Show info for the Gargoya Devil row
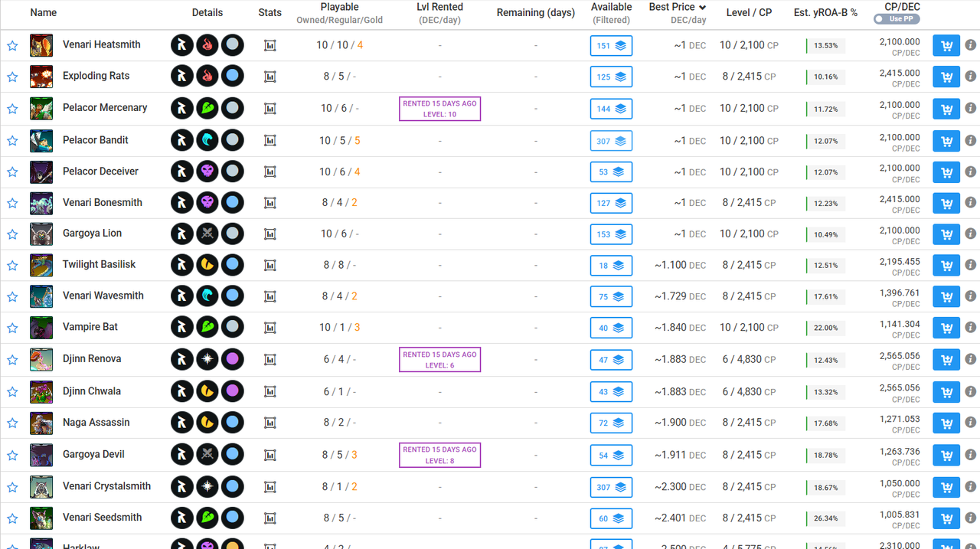The height and width of the screenshot is (549, 980). point(970,456)
